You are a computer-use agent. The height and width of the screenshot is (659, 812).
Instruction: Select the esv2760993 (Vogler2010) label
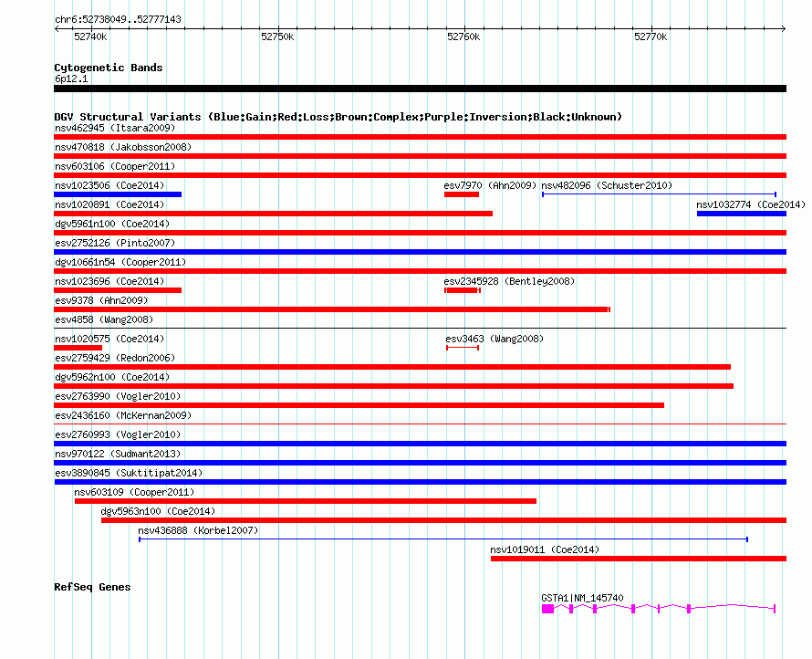[x=118, y=434]
